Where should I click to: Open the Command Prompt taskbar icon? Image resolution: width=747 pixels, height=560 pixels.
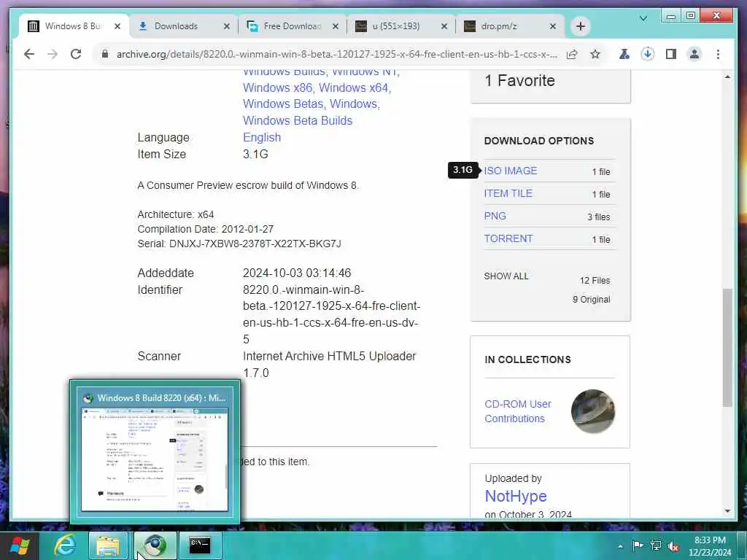pos(200,545)
